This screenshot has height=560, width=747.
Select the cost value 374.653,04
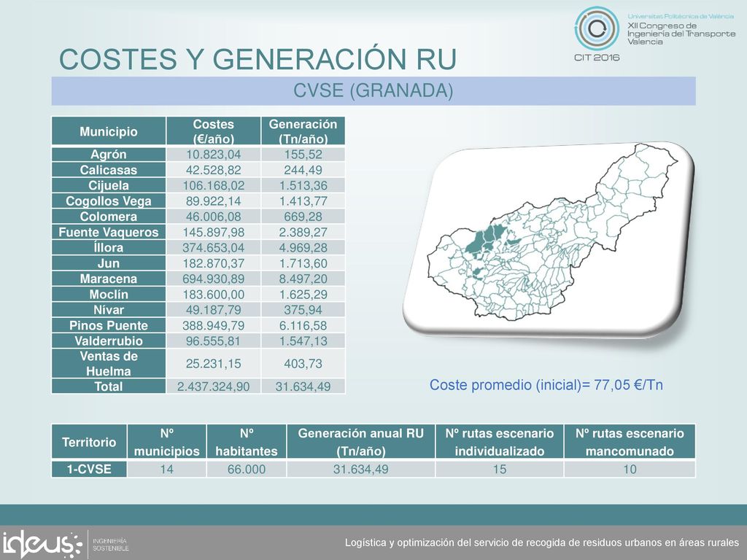tap(214, 248)
